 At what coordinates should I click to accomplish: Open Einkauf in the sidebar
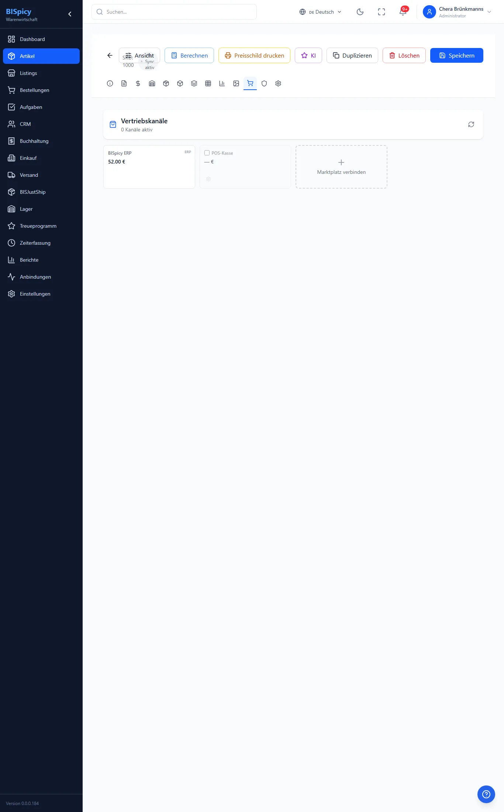(41, 158)
